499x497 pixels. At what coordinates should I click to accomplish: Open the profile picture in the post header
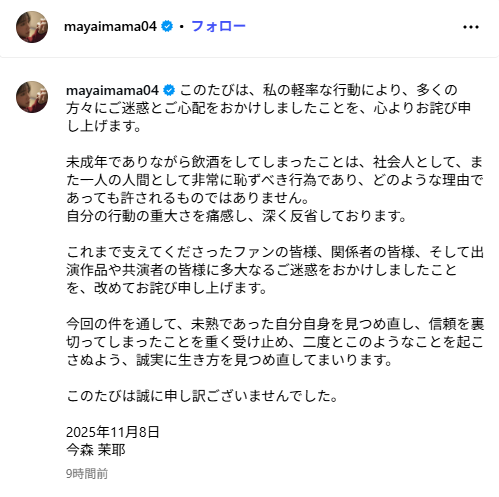pyautogui.click(x=32, y=27)
